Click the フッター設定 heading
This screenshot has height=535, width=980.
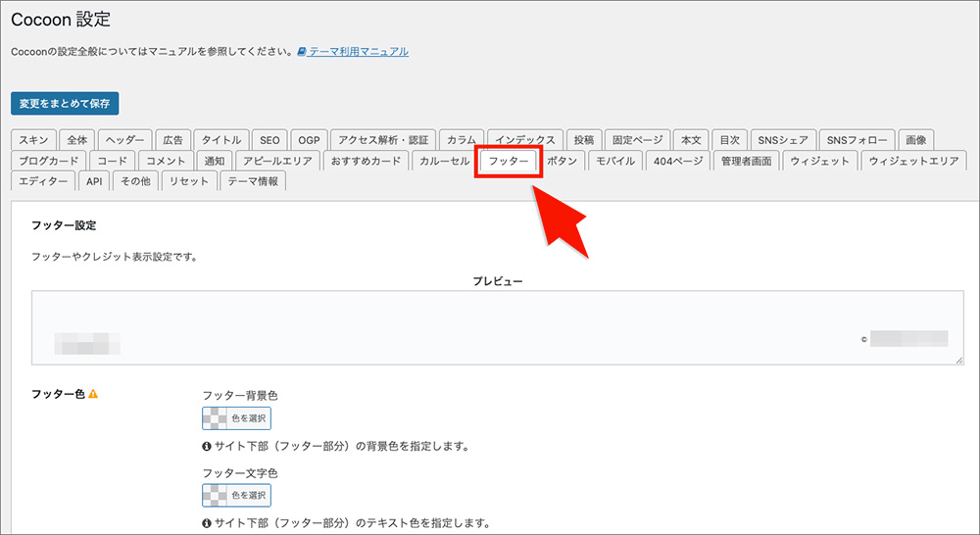(64, 225)
